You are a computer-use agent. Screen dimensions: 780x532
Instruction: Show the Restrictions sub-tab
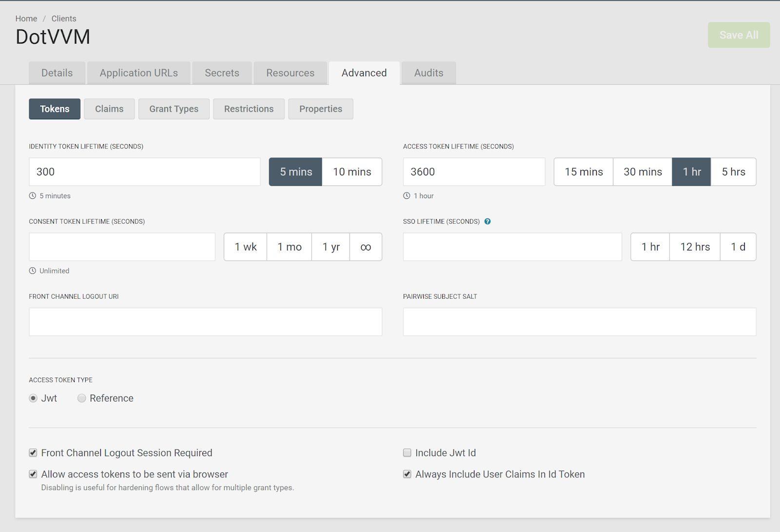249,109
